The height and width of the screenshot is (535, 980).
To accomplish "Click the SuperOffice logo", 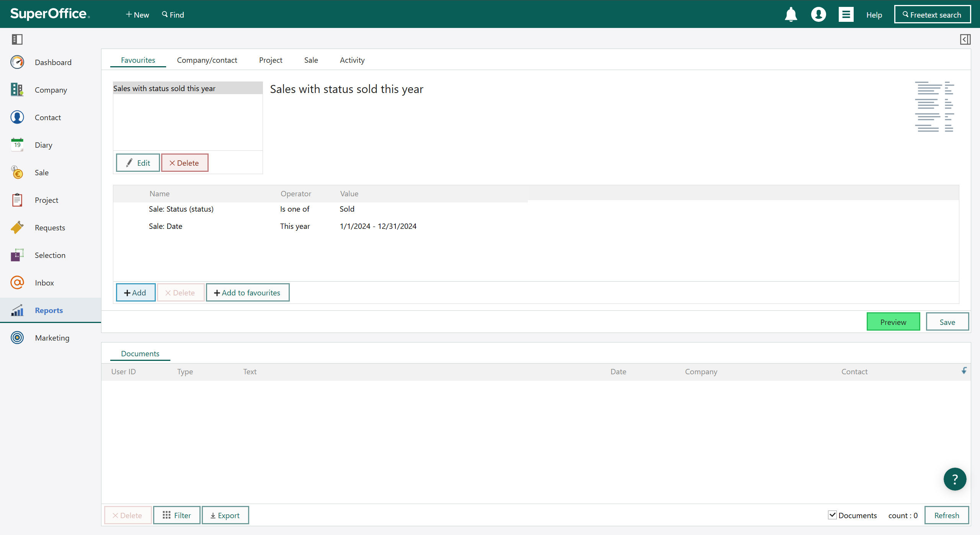I will point(50,14).
